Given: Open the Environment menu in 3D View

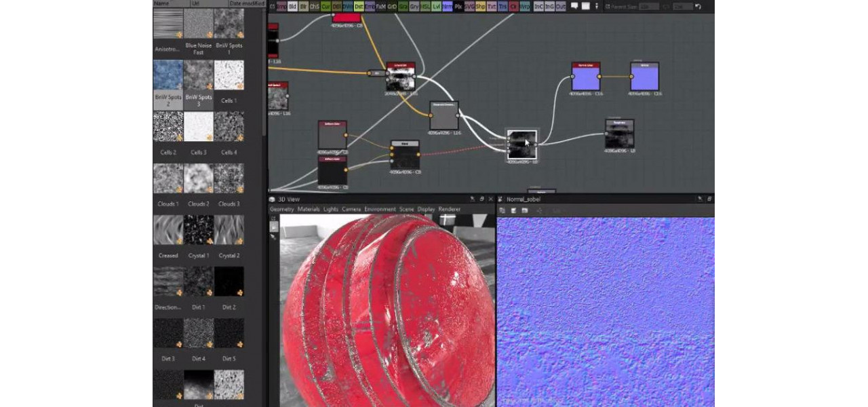Looking at the screenshot, I should (380, 209).
